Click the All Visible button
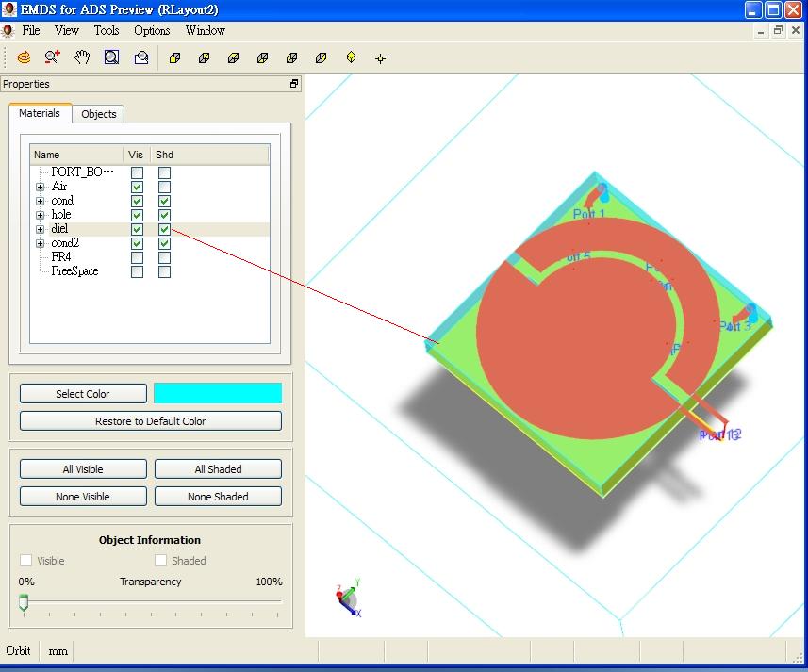 click(x=83, y=469)
